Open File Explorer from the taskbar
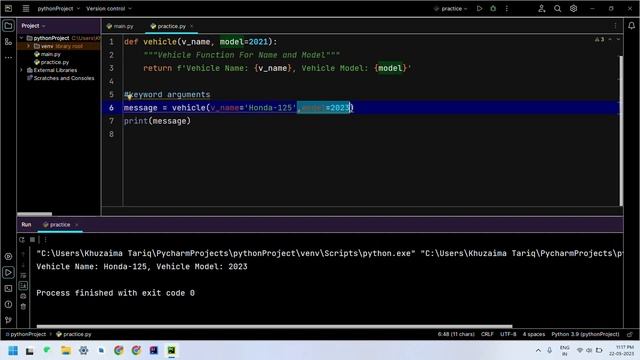This screenshot has width=640, height=360. coord(66,350)
